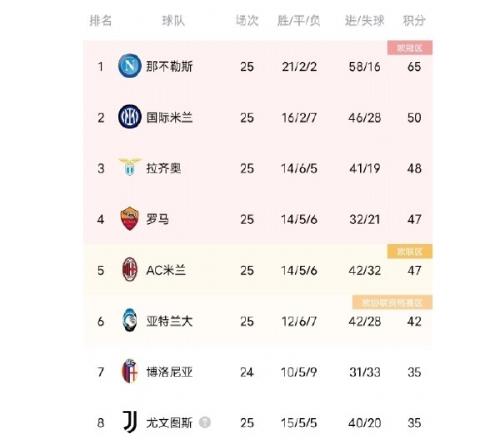Click the Napoli club logo
This screenshot has height=440, width=500.
coord(130,66)
